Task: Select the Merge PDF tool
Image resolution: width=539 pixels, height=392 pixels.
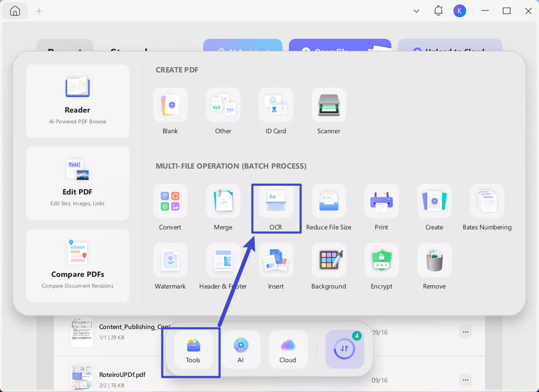Action: pos(223,201)
